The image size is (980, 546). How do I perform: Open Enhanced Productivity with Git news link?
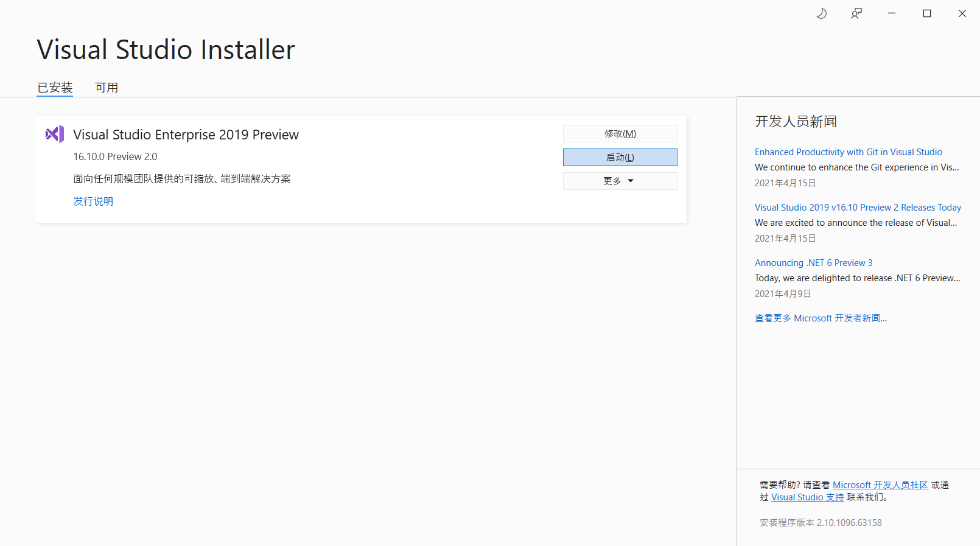[849, 152]
